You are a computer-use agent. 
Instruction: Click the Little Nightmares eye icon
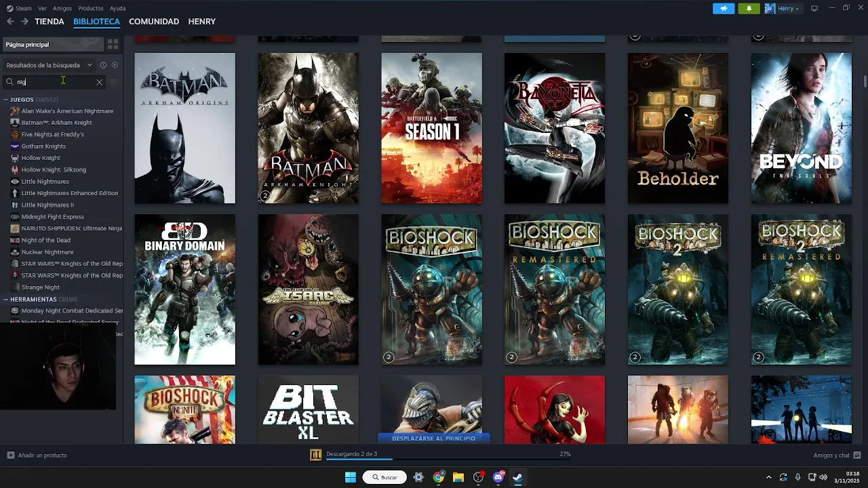[x=15, y=182]
